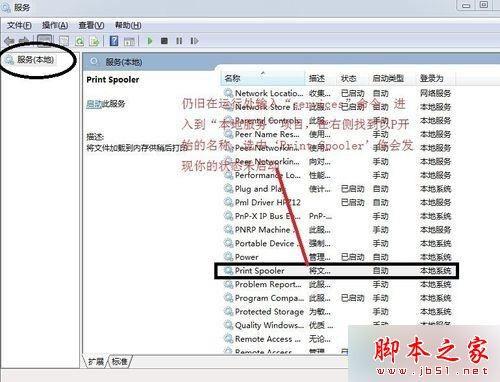
Task: Click the Refresh toolbar icon
Action: click(x=79, y=41)
